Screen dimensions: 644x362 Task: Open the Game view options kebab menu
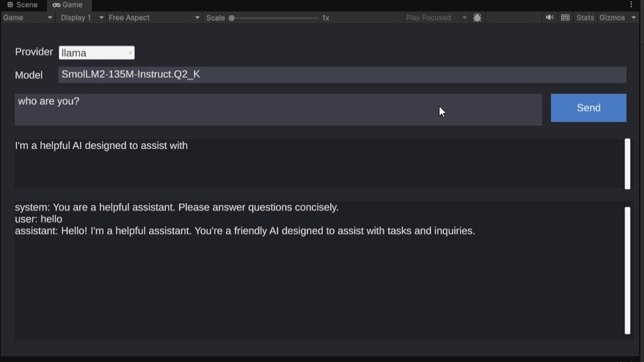pos(631,4)
